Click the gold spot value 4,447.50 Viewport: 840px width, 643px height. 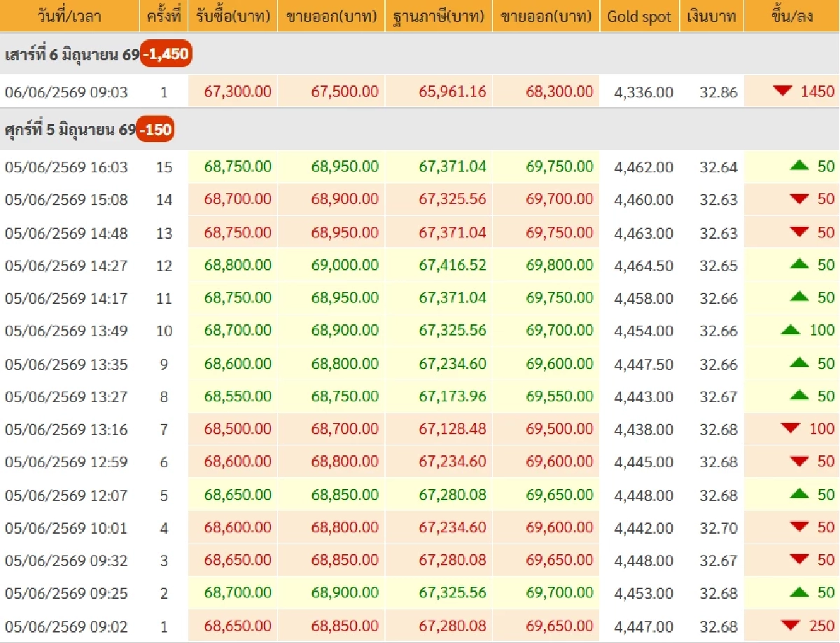(x=643, y=364)
